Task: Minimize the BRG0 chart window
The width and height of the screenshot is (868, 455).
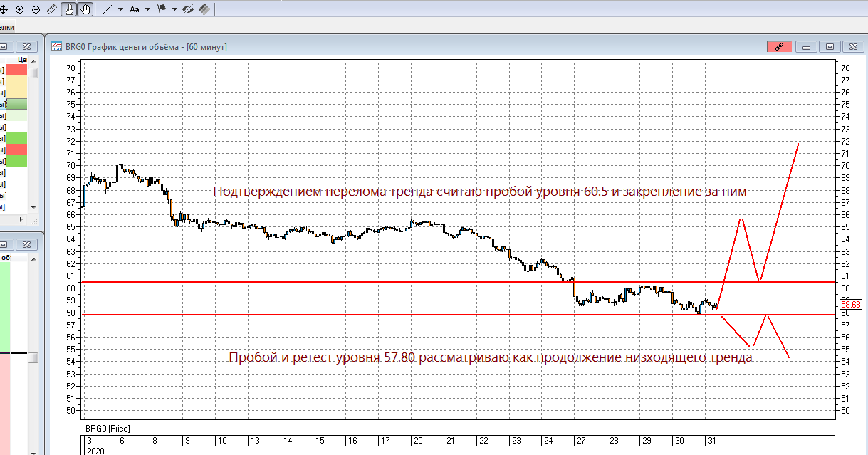Action: pos(807,46)
